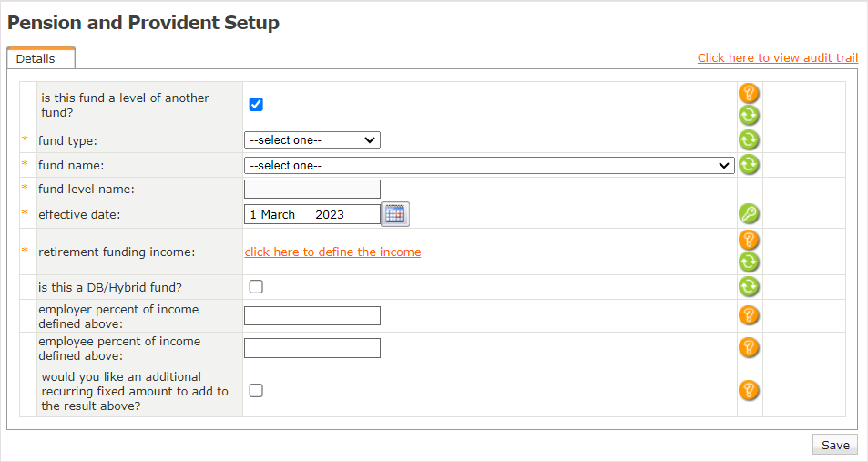Uncheck 'is this fund a level of another fund'
The image size is (868, 462).
[x=256, y=104]
